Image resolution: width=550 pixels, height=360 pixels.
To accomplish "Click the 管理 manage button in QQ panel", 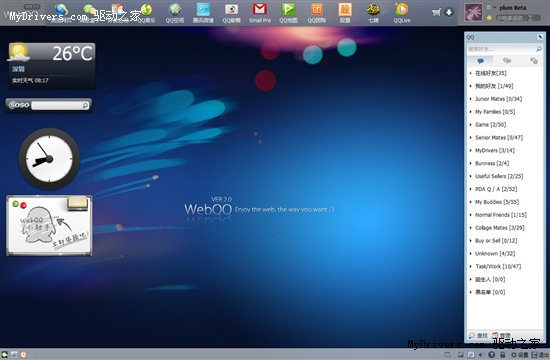I will 501,335.
